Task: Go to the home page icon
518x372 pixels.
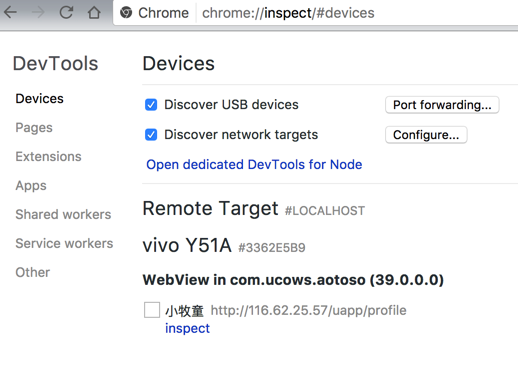Action: click(94, 13)
